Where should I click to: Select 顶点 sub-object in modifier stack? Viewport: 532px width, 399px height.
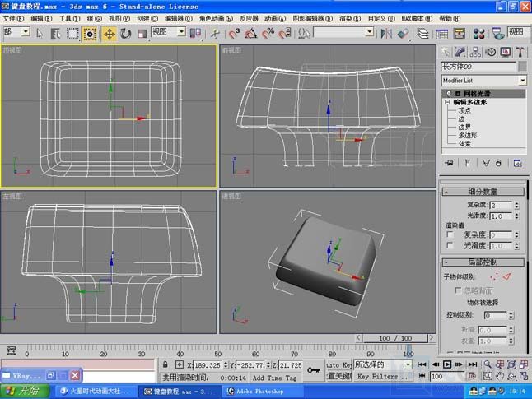pyautogui.click(x=464, y=110)
